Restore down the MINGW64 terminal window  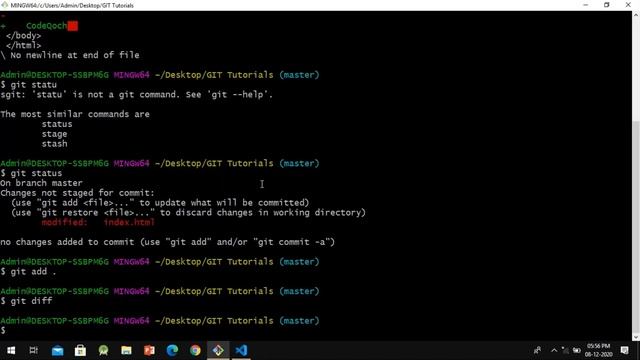point(607,5)
